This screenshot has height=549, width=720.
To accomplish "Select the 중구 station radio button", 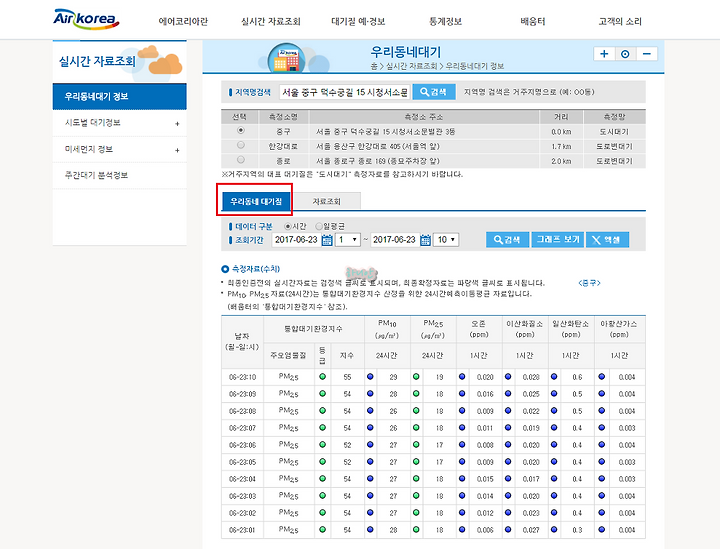I will coord(241,131).
